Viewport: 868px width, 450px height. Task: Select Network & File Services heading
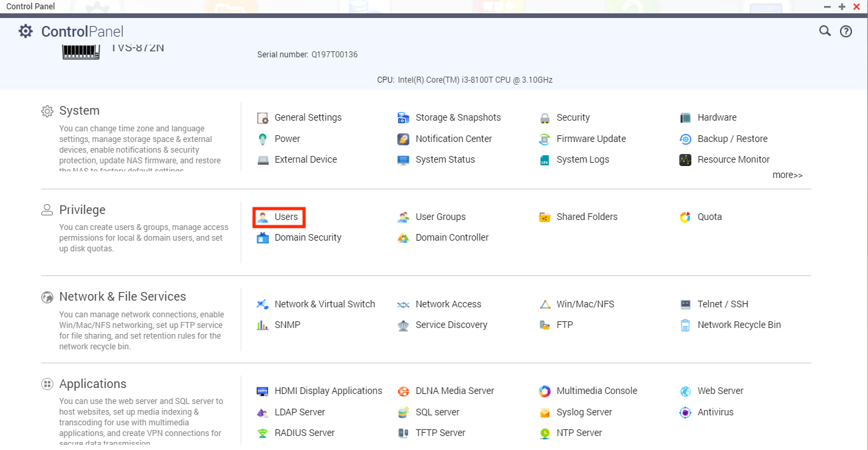point(123,297)
